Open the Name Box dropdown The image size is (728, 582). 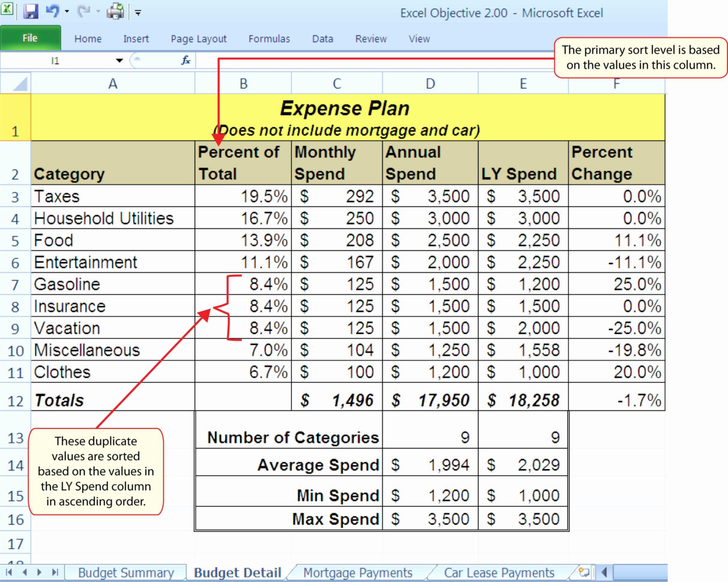(x=119, y=60)
